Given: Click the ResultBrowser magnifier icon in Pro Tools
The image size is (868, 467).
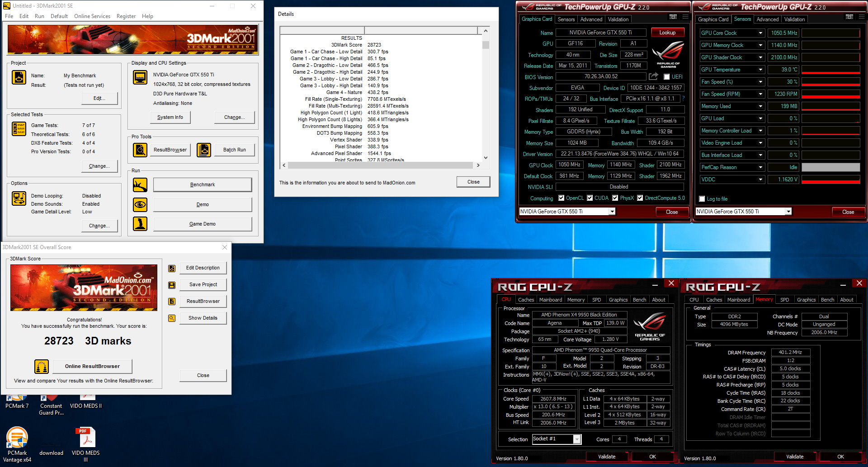Looking at the screenshot, I should [x=140, y=150].
